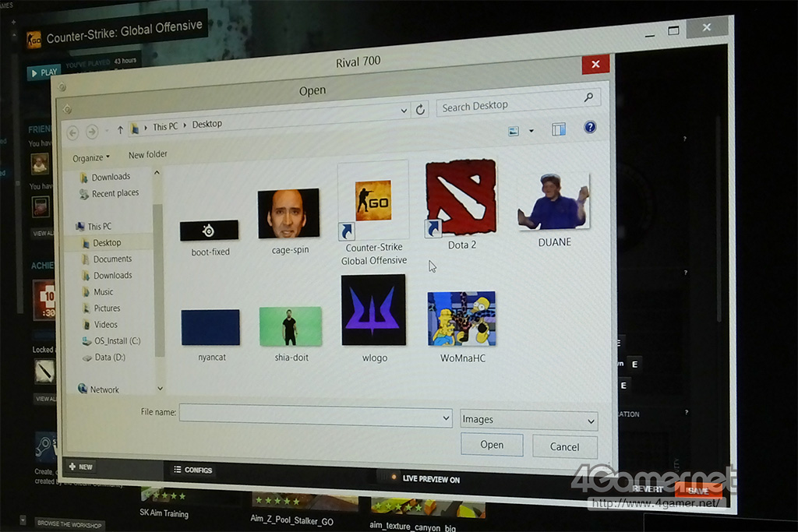798x532 pixels.
Task: Click the Open button
Action: (x=492, y=445)
